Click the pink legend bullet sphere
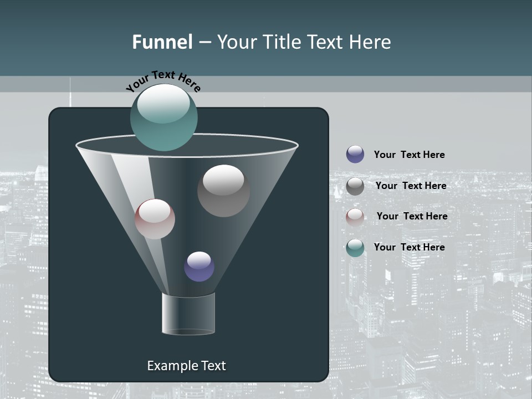The width and height of the screenshot is (532, 399). pos(355,217)
